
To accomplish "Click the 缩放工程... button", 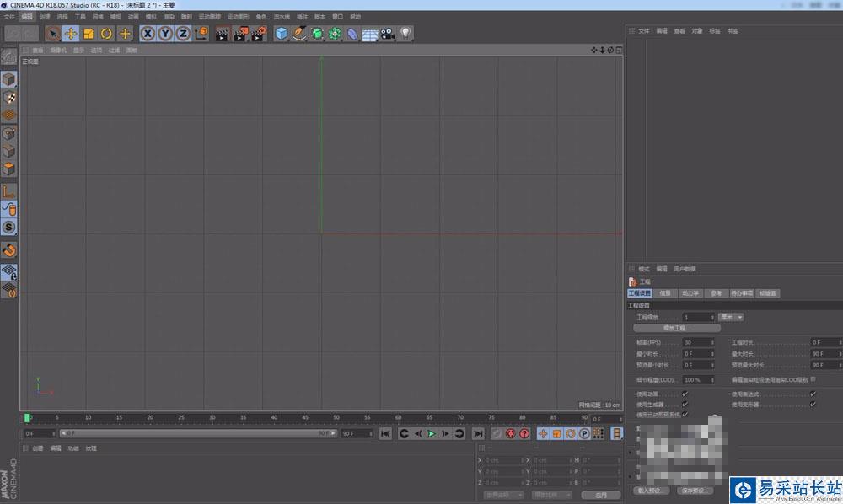I will point(676,328).
